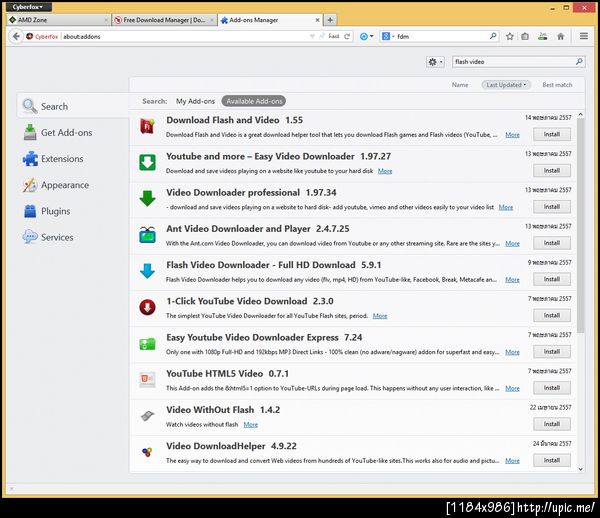Install Video WithOut Flash

coord(552,424)
